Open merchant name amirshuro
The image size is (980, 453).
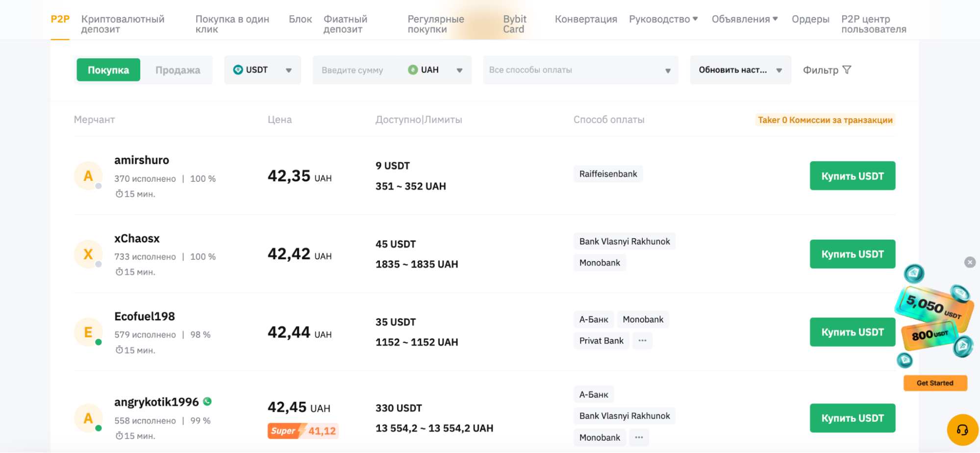(x=142, y=160)
